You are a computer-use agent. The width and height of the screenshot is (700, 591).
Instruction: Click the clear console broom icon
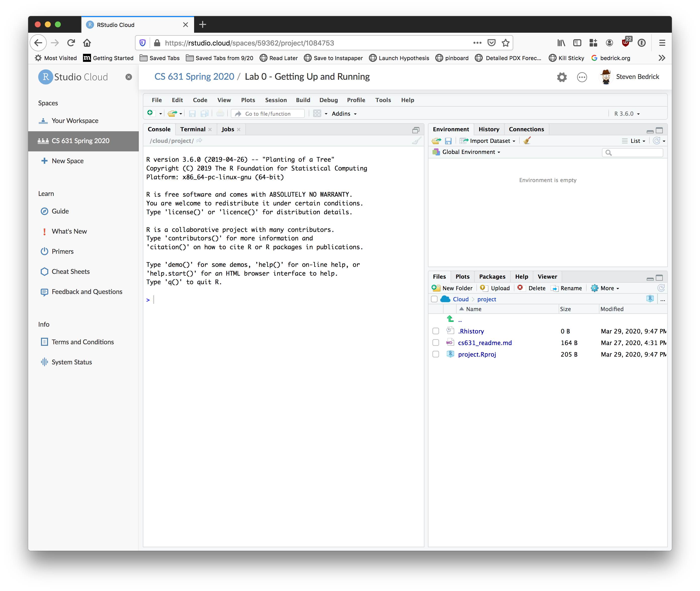[x=416, y=141]
